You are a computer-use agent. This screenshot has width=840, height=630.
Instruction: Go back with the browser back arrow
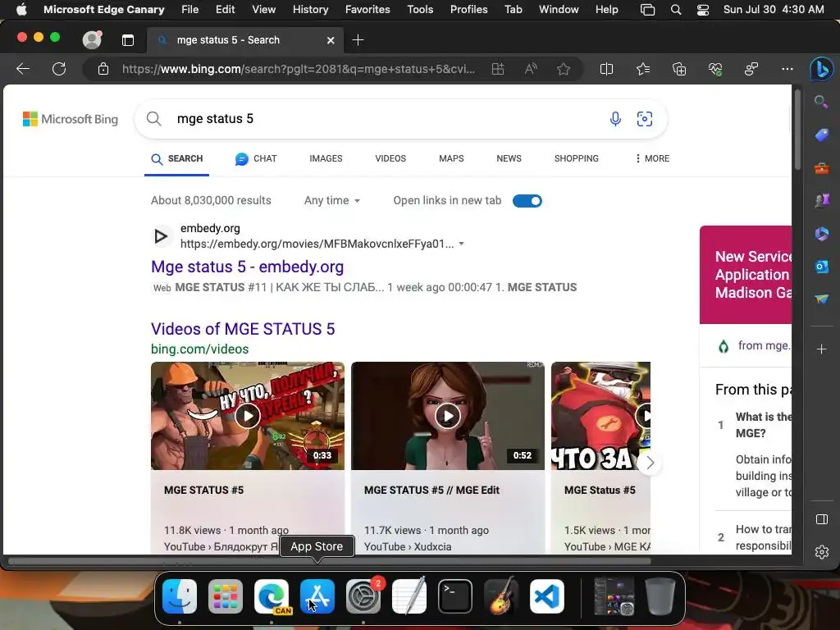[x=23, y=69]
